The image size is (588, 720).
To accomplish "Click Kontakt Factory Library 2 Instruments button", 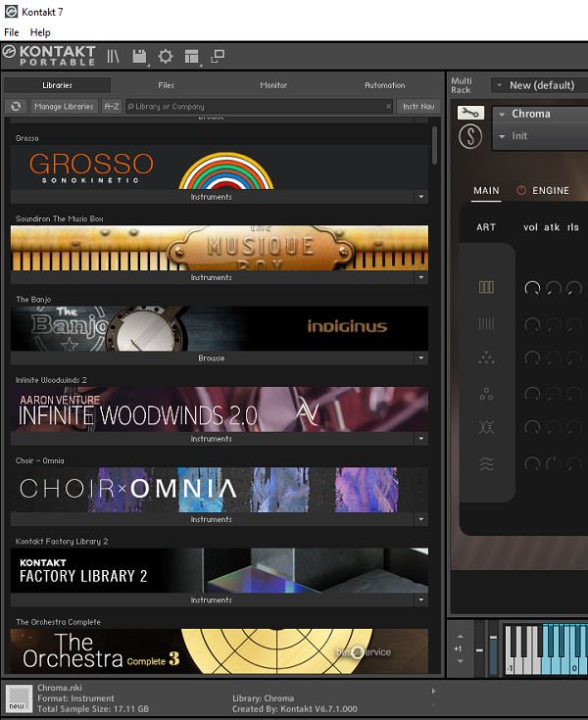I will (212, 600).
